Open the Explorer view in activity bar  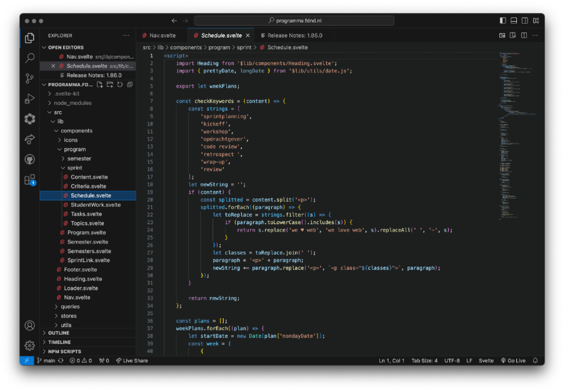pos(30,38)
